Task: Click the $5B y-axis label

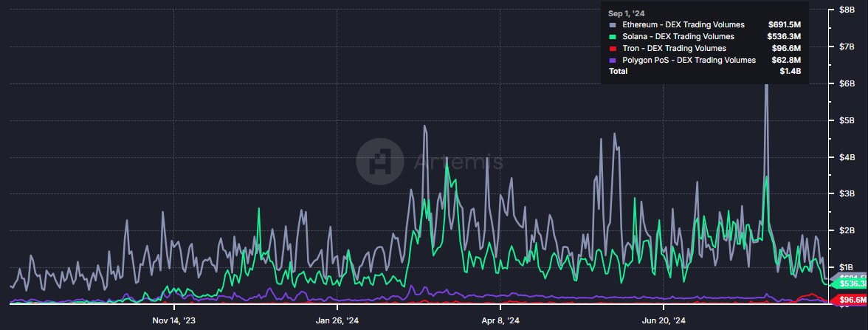Action: (x=846, y=120)
